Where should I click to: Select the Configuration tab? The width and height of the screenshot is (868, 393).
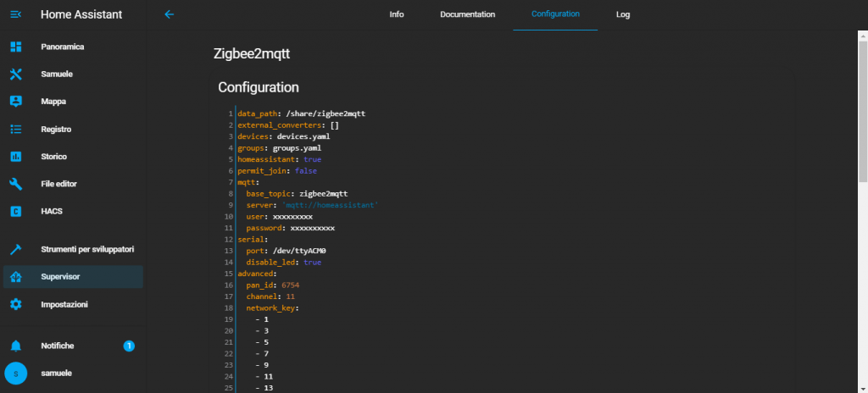(555, 14)
